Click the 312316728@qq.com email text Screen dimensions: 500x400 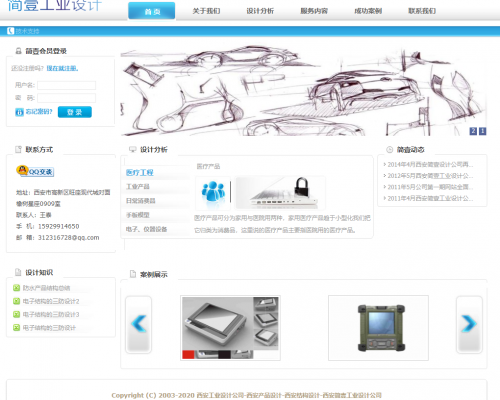(x=69, y=238)
